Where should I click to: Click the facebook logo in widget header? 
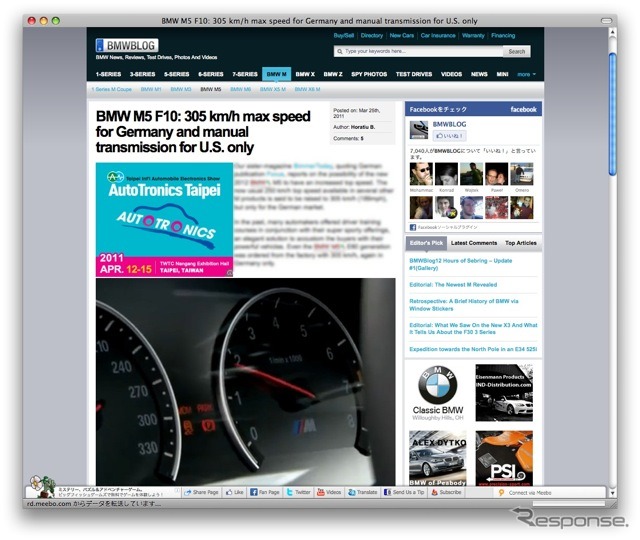pyautogui.click(x=523, y=109)
